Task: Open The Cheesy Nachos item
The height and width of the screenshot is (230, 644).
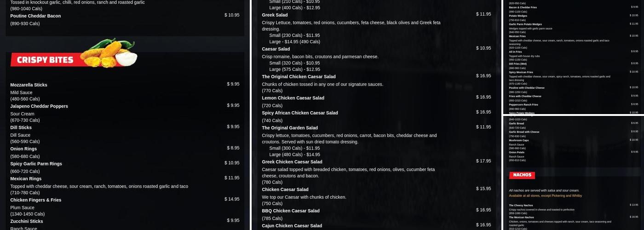Action: [521, 205]
